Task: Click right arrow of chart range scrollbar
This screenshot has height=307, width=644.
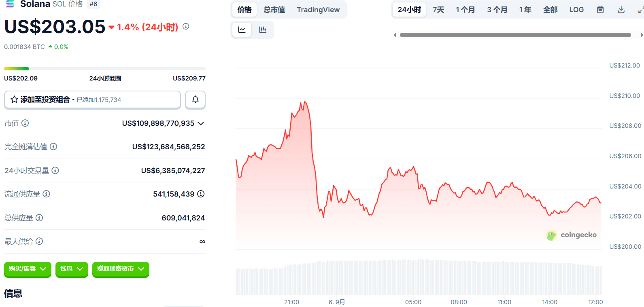Action: pyautogui.click(x=642, y=35)
